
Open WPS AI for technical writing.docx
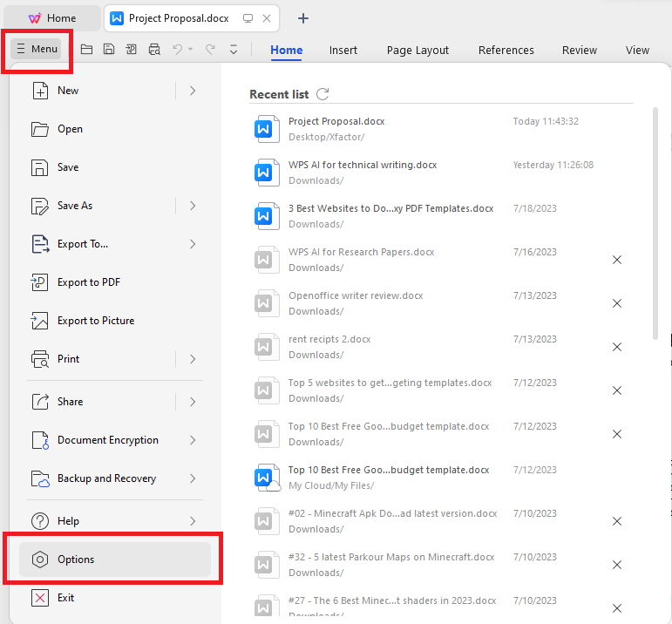pyautogui.click(x=441, y=173)
